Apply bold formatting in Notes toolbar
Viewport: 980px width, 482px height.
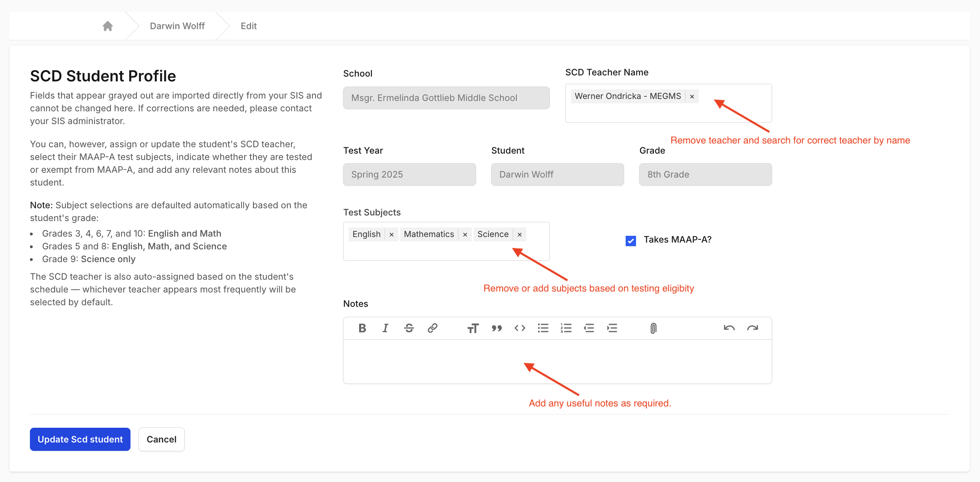click(362, 328)
